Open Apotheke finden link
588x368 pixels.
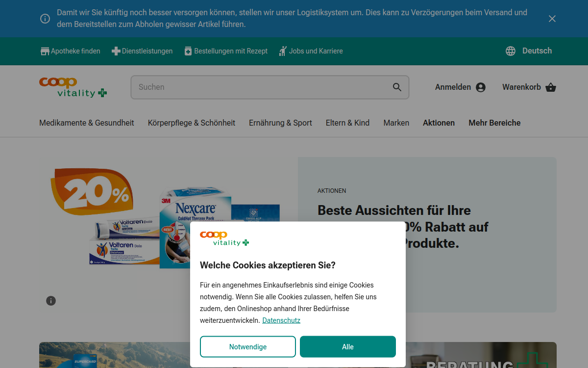point(75,51)
